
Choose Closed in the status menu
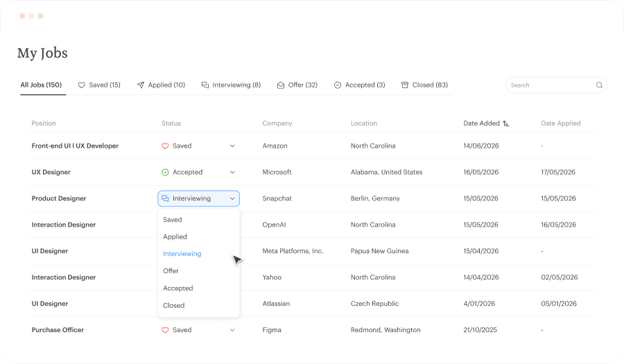click(173, 306)
